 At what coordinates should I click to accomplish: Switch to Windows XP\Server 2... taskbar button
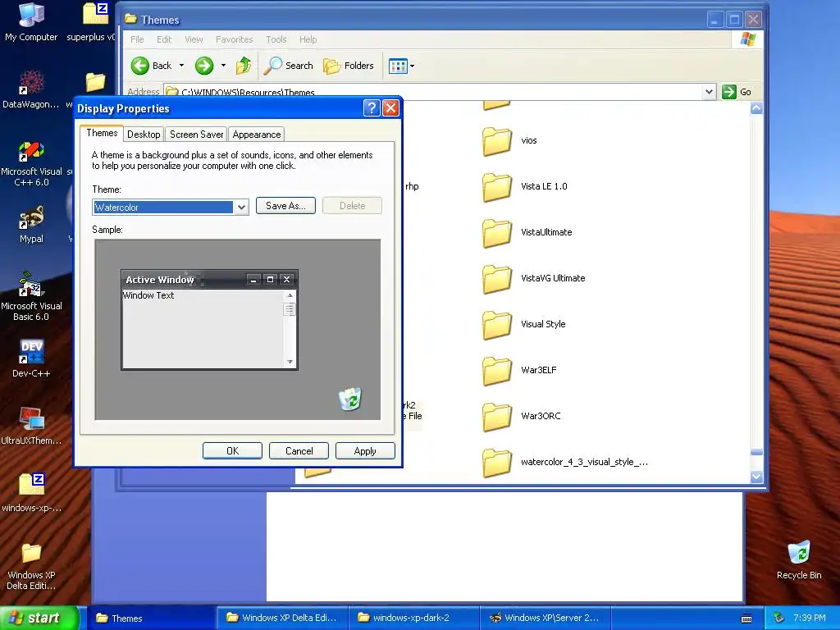[x=545, y=619]
